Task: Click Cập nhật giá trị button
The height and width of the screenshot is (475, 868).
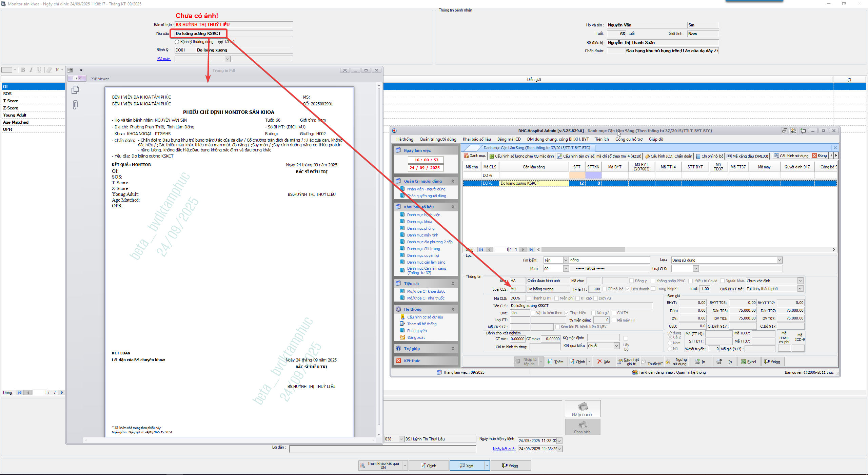Action: [x=628, y=362]
